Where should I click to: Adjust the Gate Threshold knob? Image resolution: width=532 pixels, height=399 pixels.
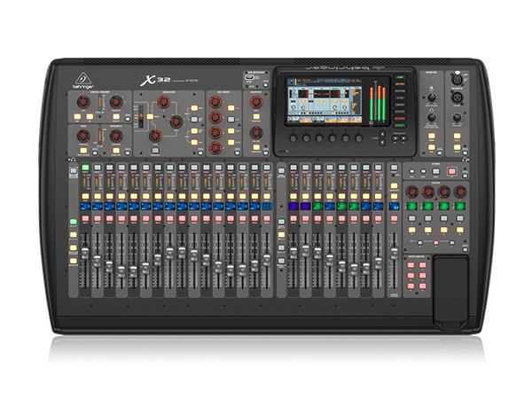click(x=83, y=136)
